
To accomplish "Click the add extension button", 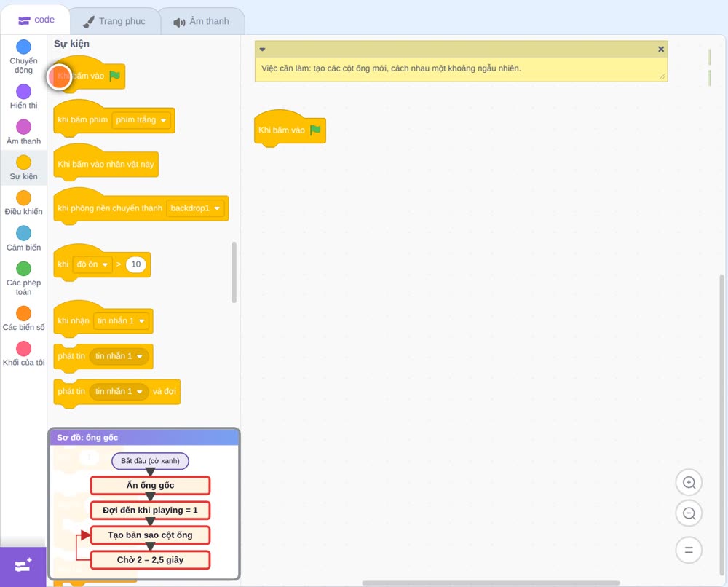I will (23, 566).
